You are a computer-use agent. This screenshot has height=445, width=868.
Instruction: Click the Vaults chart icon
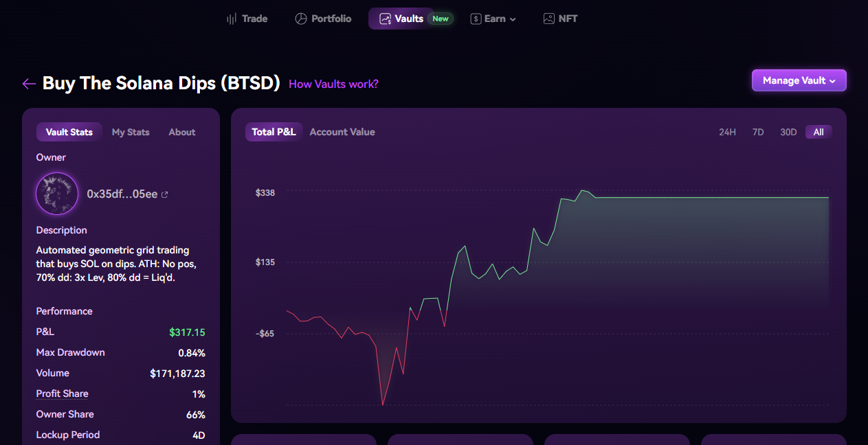(385, 19)
